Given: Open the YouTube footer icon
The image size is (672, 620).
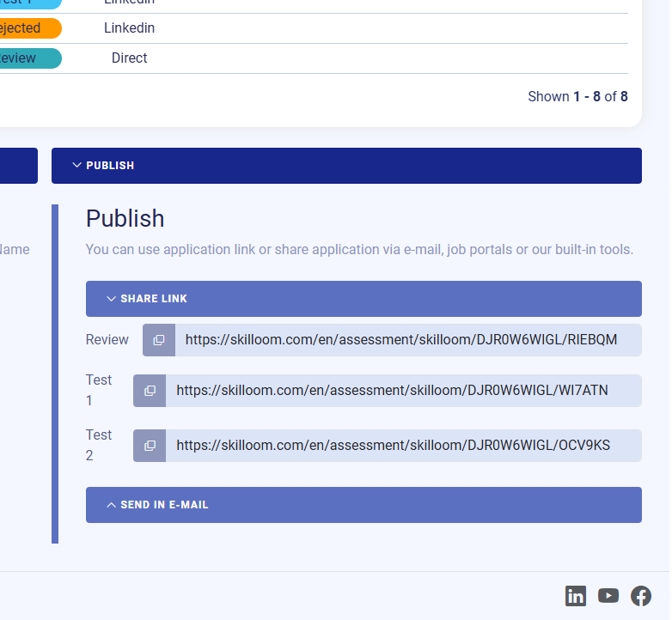Looking at the screenshot, I should (x=608, y=595).
